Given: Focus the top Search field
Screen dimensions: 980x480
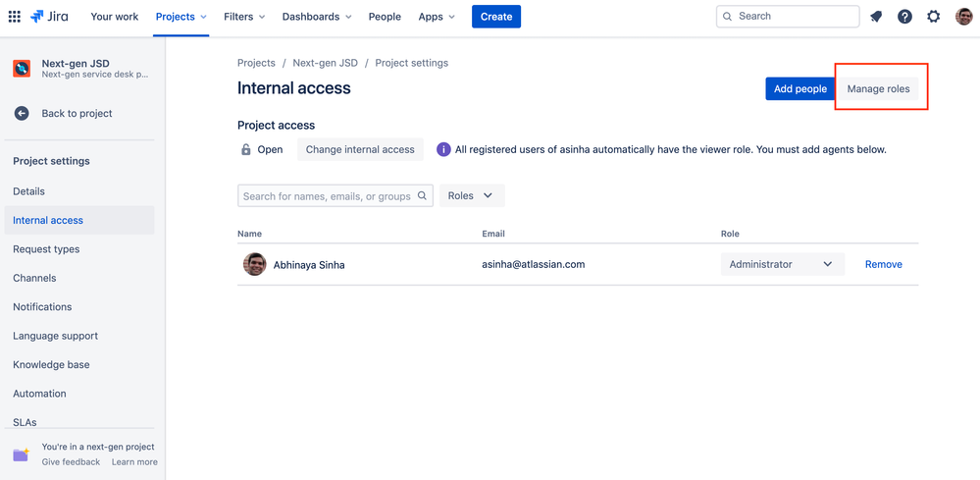Looking at the screenshot, I should [x=788, y=17].
